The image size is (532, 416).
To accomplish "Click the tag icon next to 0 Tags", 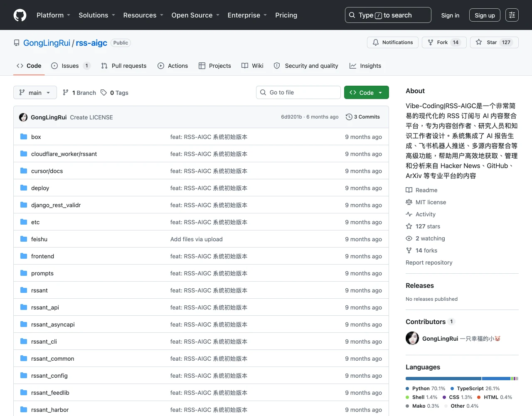I will 104,92.
